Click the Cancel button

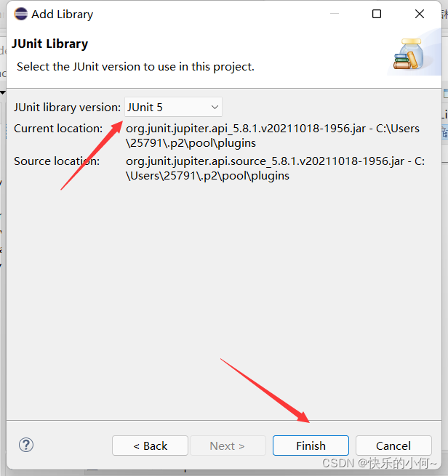pyautogui.click(x=393, y=445)
